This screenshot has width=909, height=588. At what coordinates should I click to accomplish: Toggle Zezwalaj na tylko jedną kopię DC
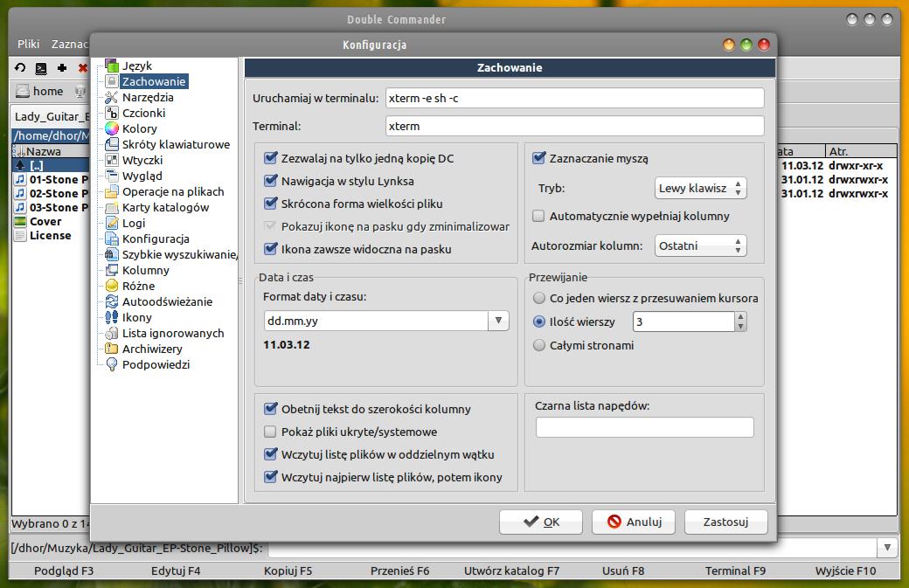click(x=270, y=158)
